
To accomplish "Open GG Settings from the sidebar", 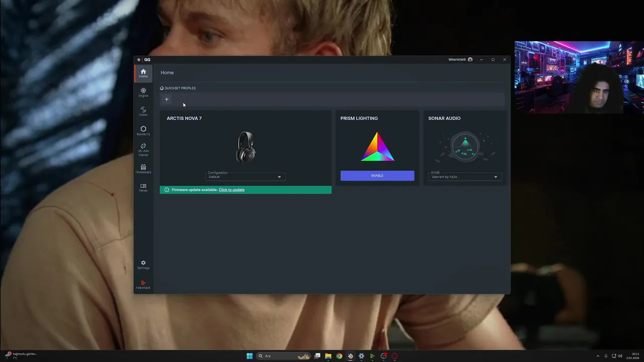I will (x=143, y=265).
